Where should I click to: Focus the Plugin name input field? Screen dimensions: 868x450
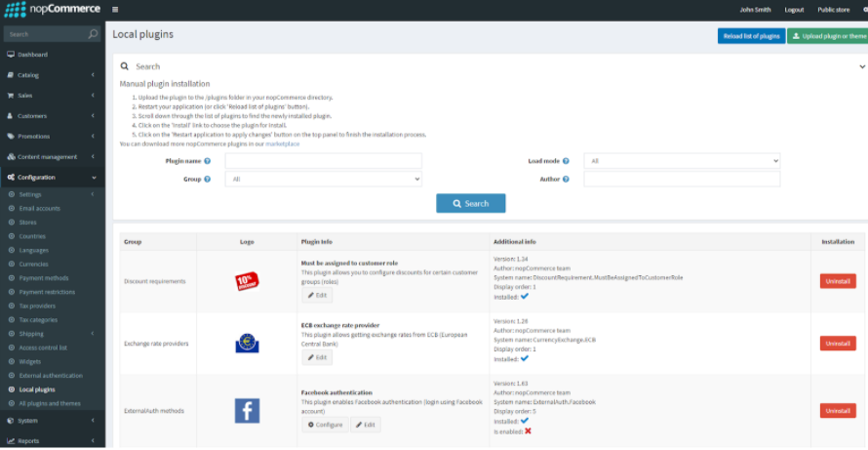(x=323, y=161)
